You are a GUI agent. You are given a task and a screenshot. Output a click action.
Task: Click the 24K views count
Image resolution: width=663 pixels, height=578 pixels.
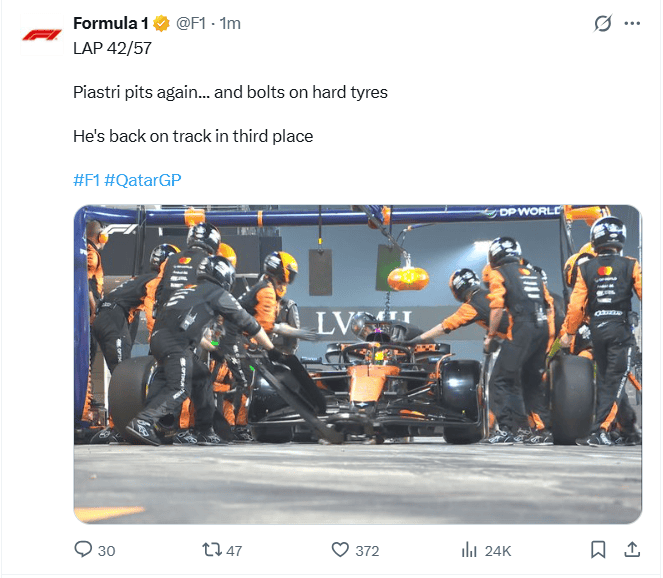(498, 551)
